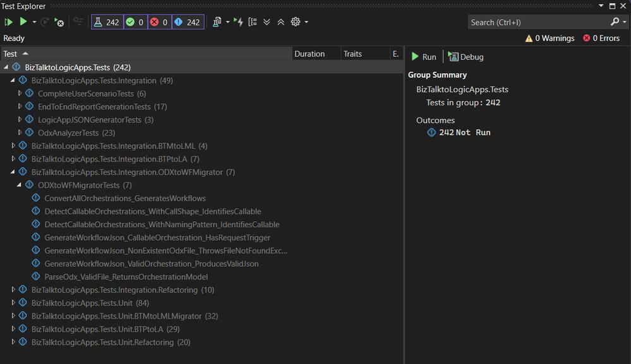Click Run Tests After Build lightning icon
The width and height of the screenshot is (631, 364).
tap(239, 22)
